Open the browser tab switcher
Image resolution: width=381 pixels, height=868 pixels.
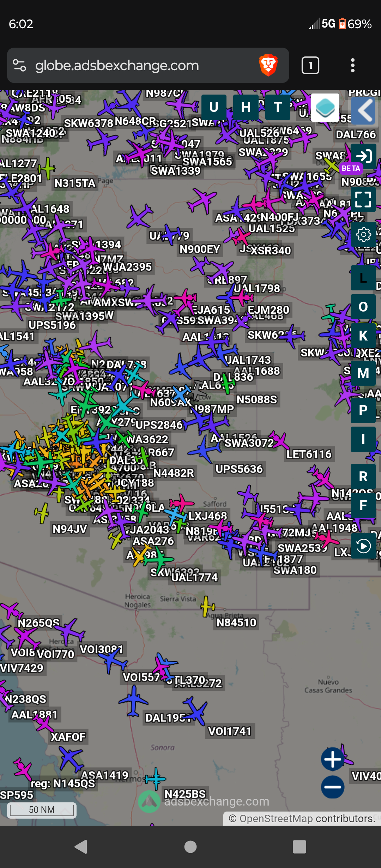coord(310,65)
